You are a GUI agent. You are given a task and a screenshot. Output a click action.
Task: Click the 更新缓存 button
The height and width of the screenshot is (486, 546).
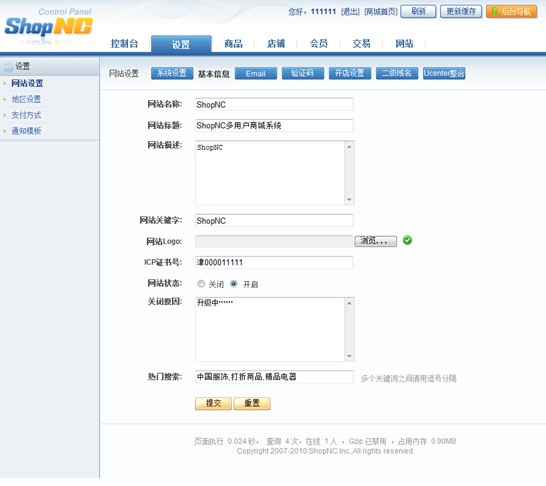tap(461, 11)
